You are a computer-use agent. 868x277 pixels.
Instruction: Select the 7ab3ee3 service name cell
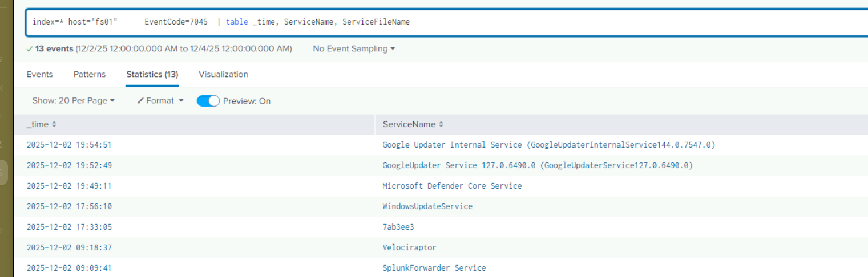pyautogui.click(x=398, y=227)
